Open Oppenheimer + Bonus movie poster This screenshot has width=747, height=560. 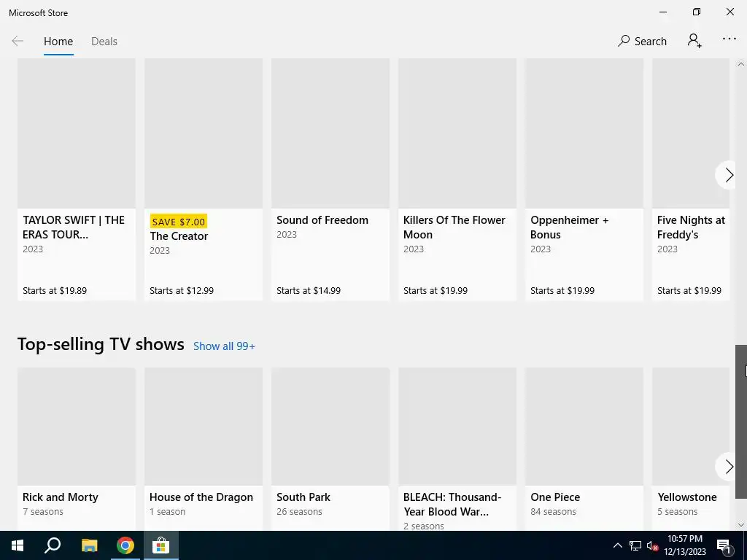coord(584,133)
